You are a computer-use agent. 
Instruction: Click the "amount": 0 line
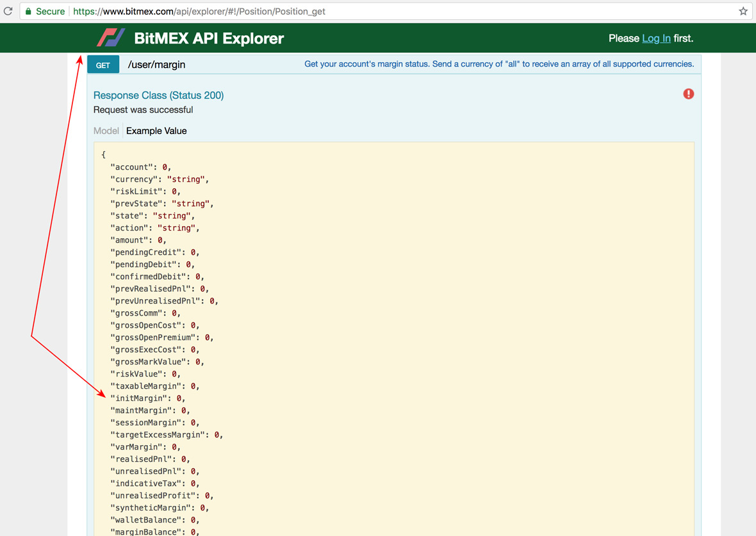138,240
